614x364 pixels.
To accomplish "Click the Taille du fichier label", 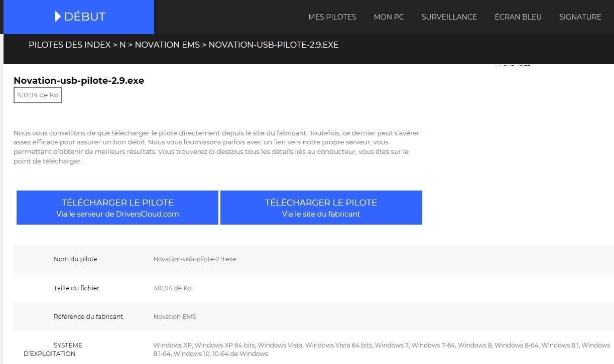I will pos(76,288).
